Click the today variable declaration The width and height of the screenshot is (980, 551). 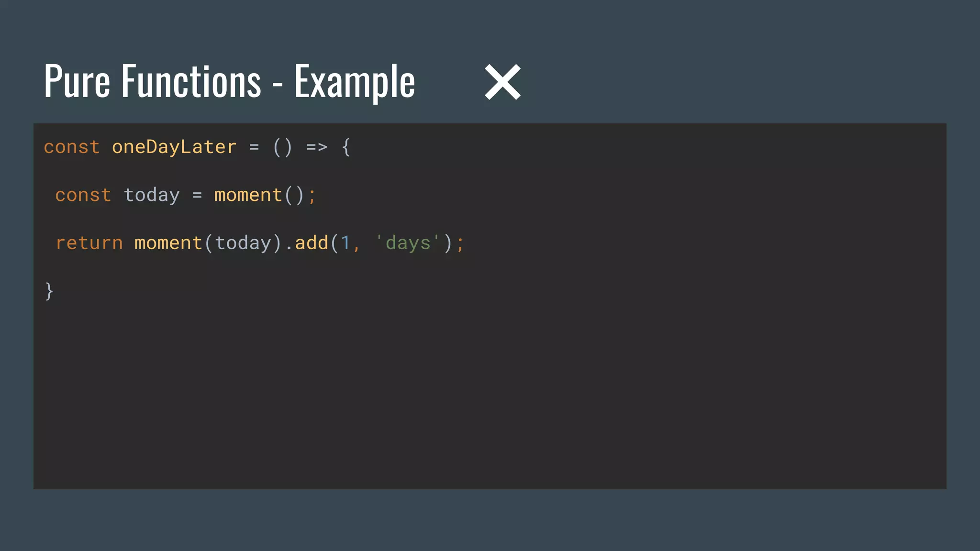pyautogui.click(x=152, y=195)
